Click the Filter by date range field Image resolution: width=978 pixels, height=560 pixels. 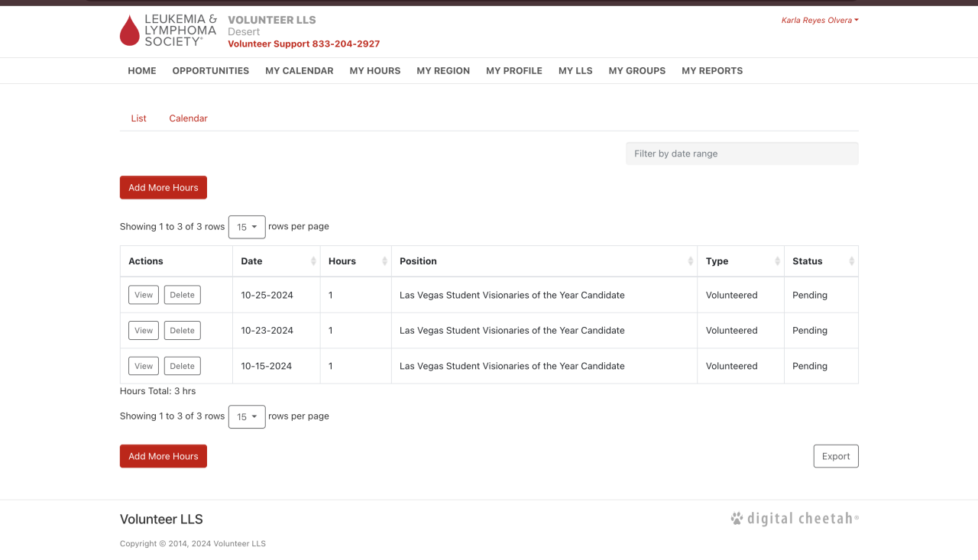742,154
